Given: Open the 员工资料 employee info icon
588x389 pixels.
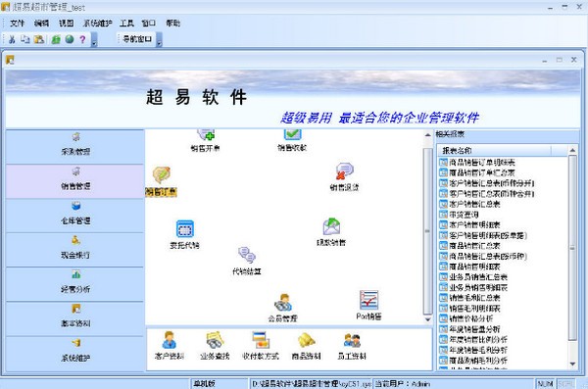Looking at the screenshot, I should click(352, 346).
